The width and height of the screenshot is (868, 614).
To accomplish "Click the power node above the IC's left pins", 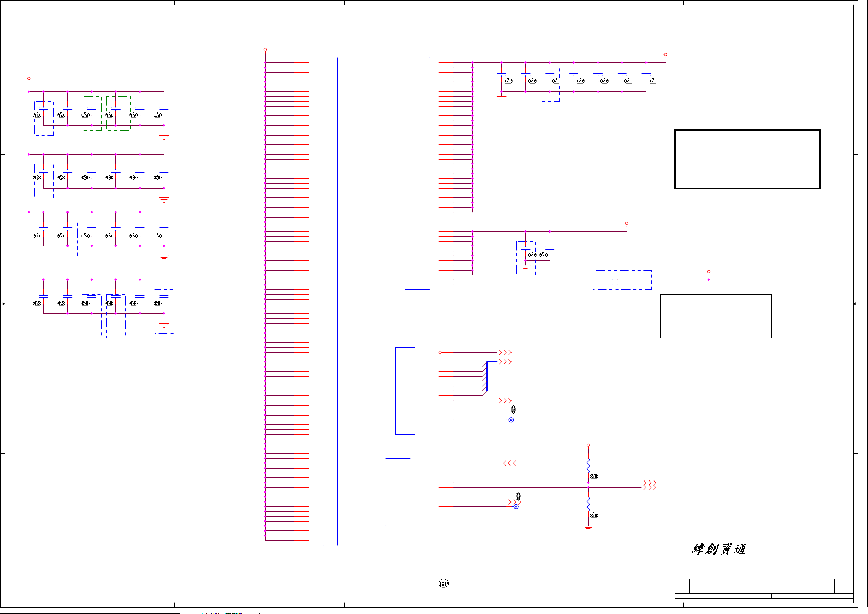I will [x=265, y=49].
